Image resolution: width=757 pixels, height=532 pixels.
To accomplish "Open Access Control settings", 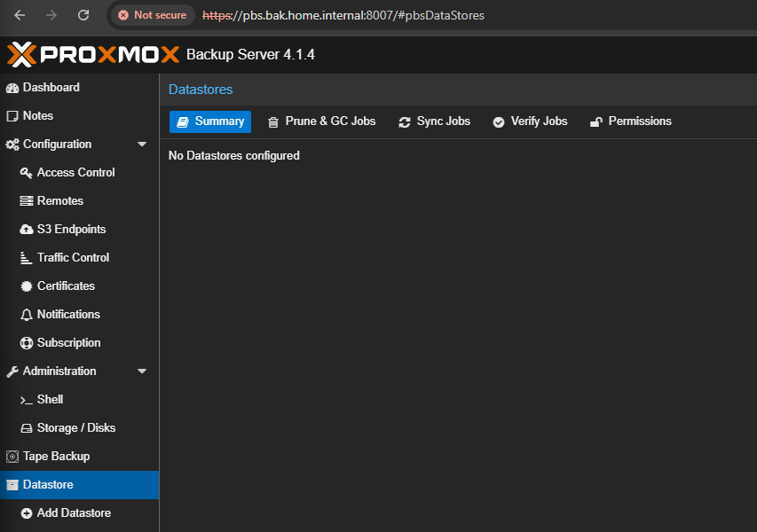I will [75, 172].
